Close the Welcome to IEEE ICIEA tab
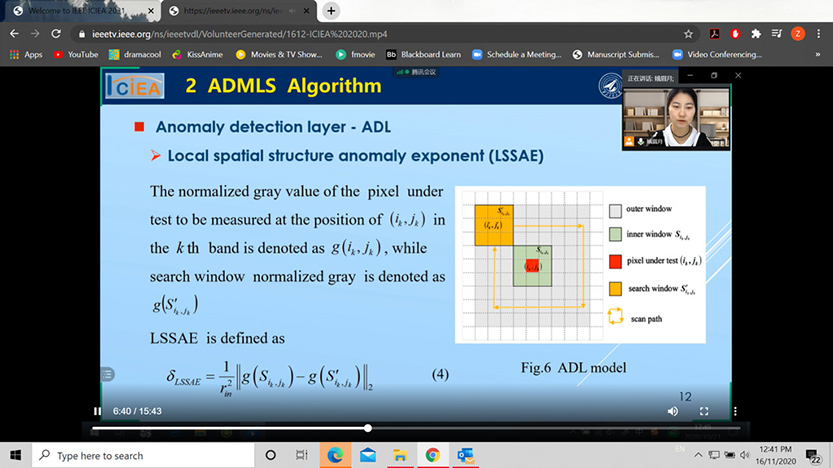The width and height of the screenshot is (833, 468). tap(151, 11)
